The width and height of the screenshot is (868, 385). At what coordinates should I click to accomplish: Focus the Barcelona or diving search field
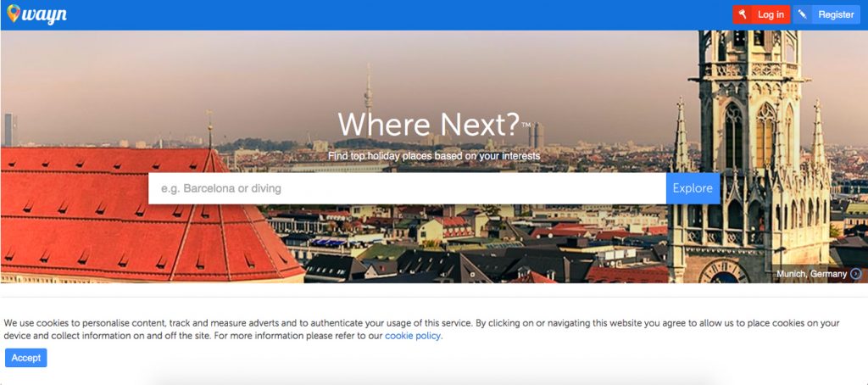(x=407, y=188)
